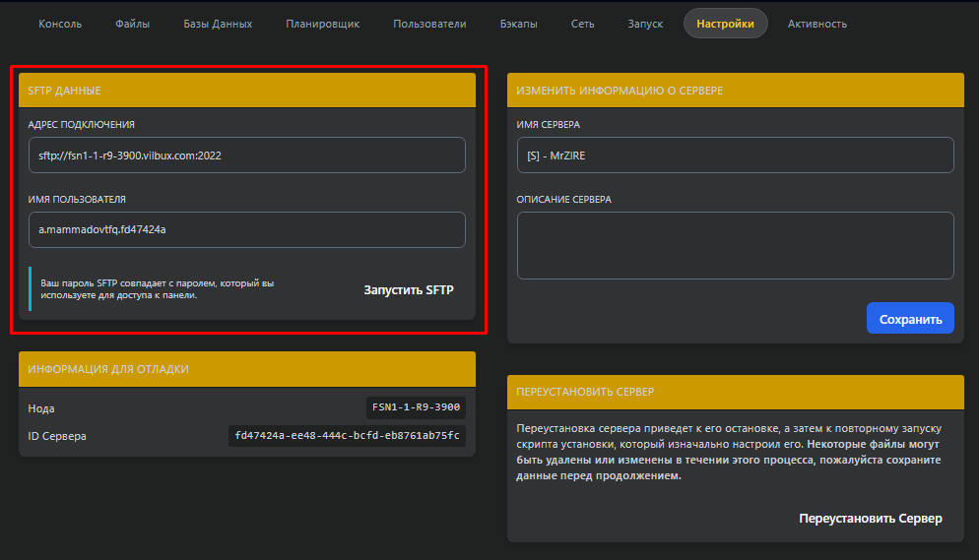
Task: Open the Планировщик tab
Action: click(323, 24)
